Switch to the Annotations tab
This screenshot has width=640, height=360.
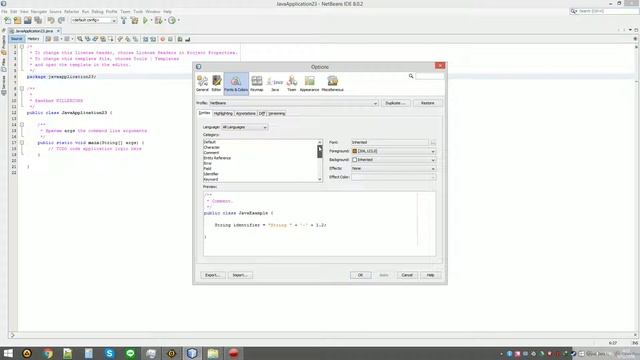point(246,113)
